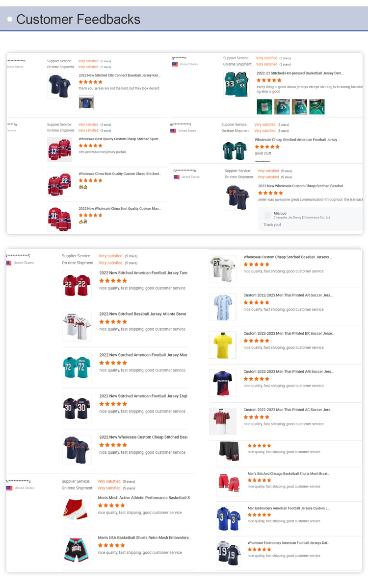
Task: Click the Wholesale Cheap Stitched American Football Jersey title
Action: pos(297,140)
